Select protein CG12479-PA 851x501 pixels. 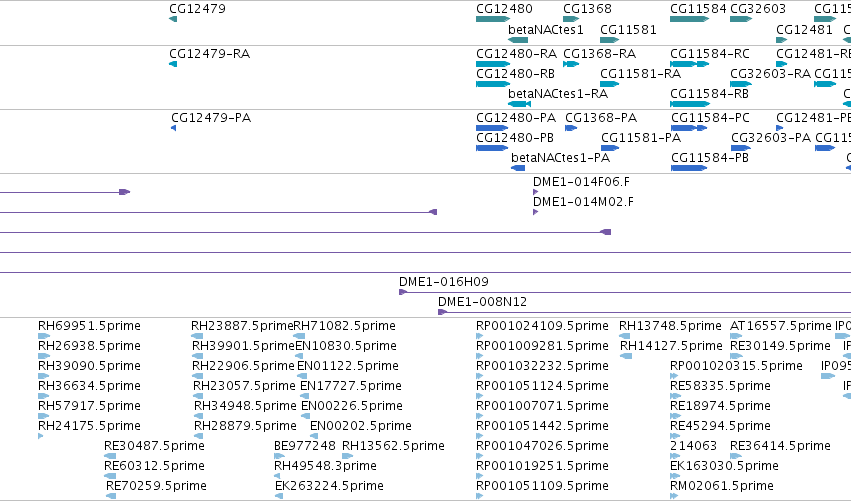tap(211, 118)
